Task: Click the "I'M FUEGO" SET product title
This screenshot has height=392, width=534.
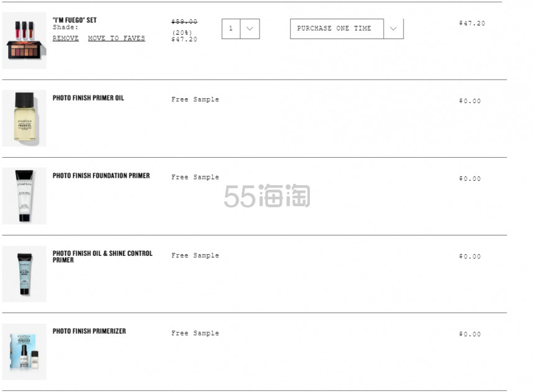Action: click(x=75, y=20)
